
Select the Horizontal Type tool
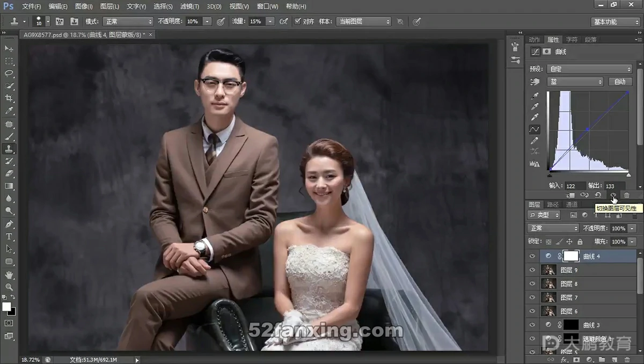(9, 236)
